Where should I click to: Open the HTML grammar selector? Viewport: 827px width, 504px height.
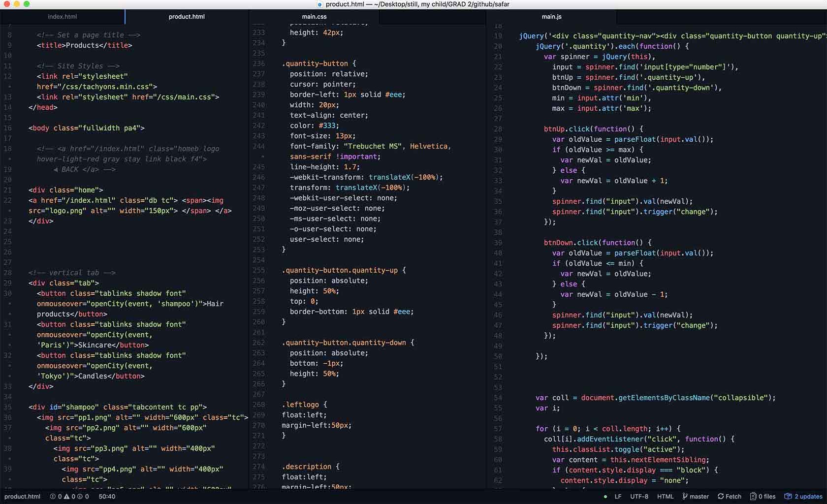pos(665,497)
